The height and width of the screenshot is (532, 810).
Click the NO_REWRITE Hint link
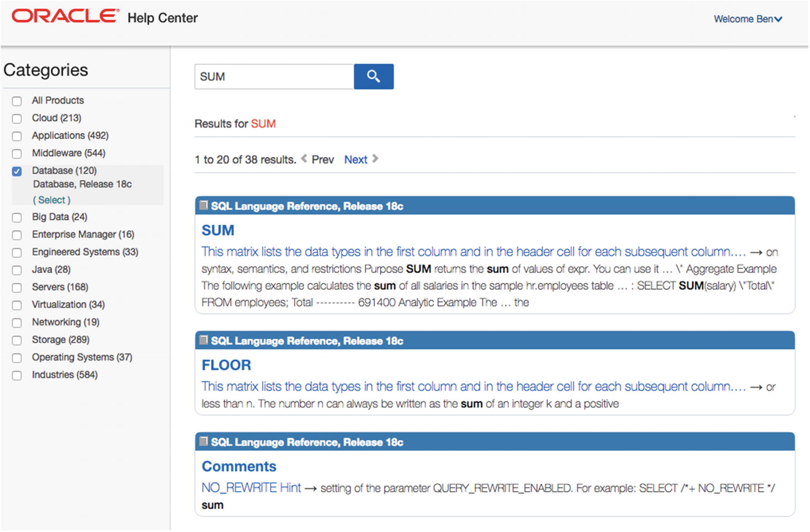[x=251, y=488]
